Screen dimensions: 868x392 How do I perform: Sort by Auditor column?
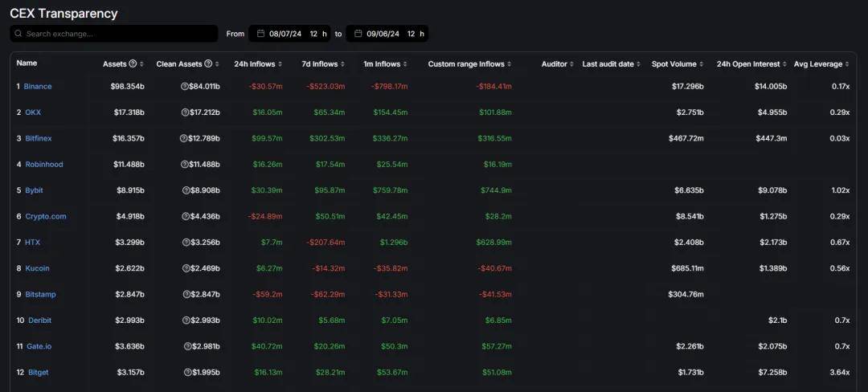tap(572, 64)
